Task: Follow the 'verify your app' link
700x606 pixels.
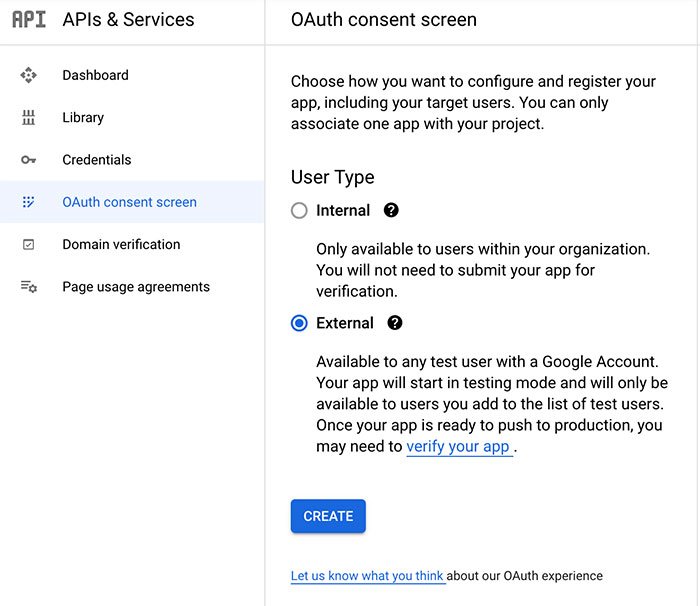Action: pos(458,447)
